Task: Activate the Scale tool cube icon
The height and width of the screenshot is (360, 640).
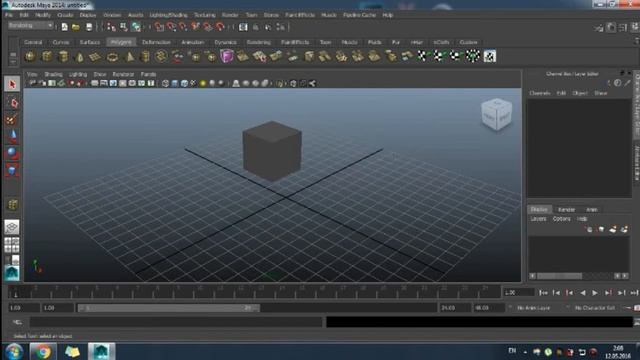Action: (x=12, y=170)
